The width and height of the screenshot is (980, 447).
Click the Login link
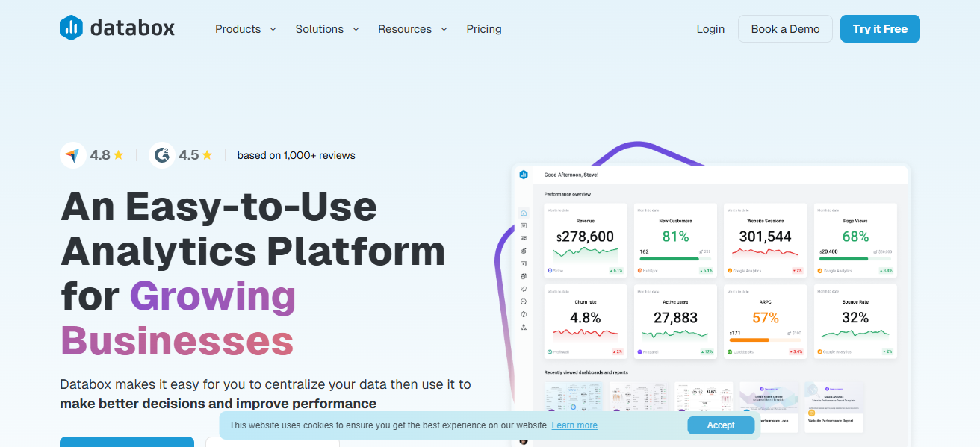[710, 29]
